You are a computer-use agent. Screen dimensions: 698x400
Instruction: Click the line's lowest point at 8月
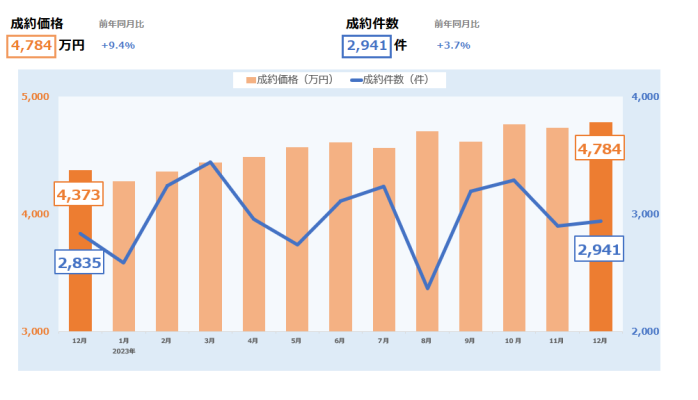pos(427,289)
